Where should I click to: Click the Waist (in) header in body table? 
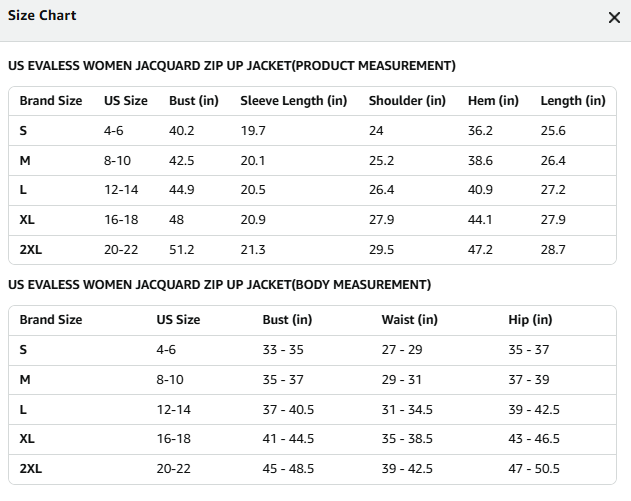tap(410, 320)
